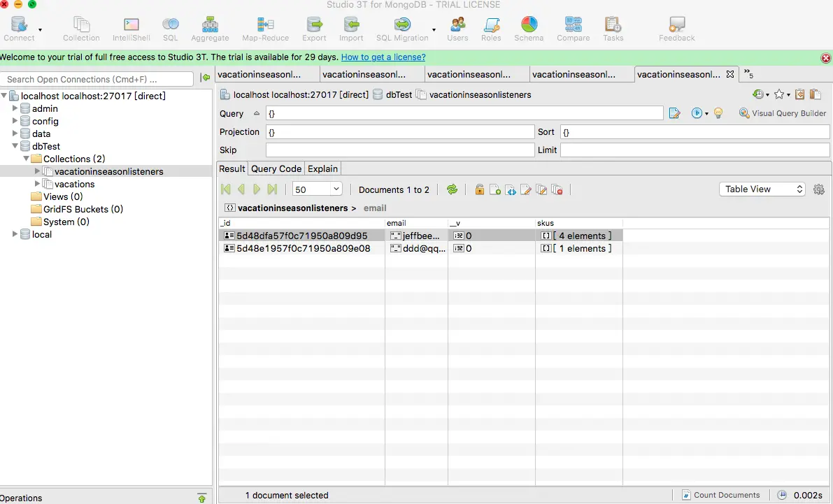Click Count Documents in status bar
Screen dimensions: 833x504
click(721, 495)
